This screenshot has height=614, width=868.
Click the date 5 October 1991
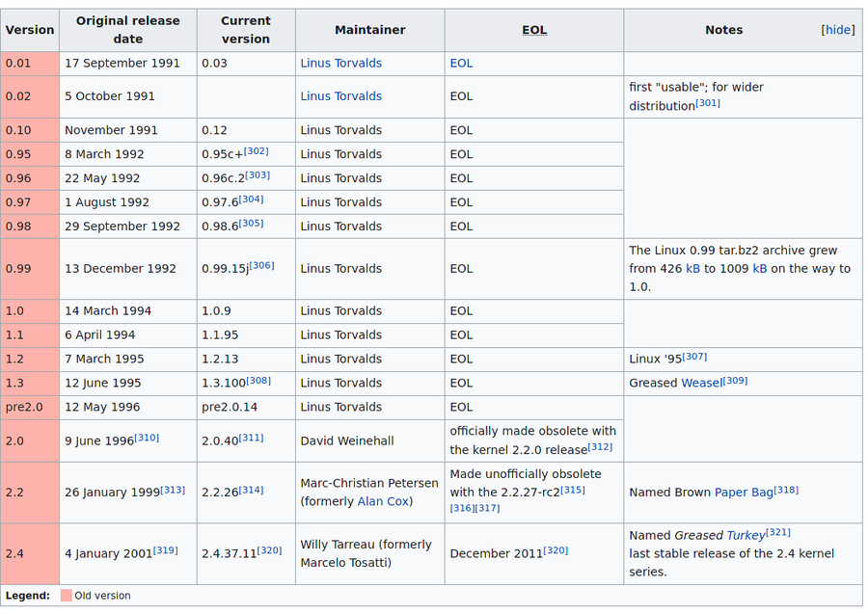(110, 96)
